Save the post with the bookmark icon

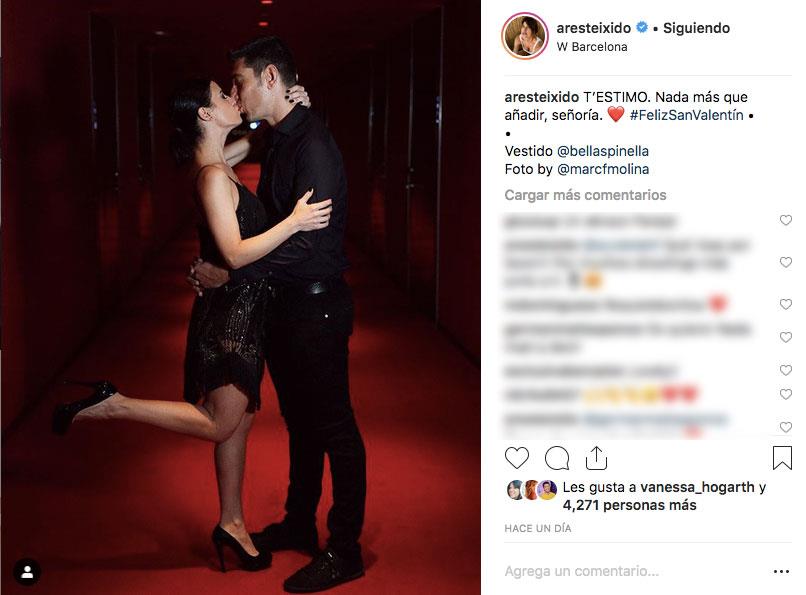click(782, 457)
